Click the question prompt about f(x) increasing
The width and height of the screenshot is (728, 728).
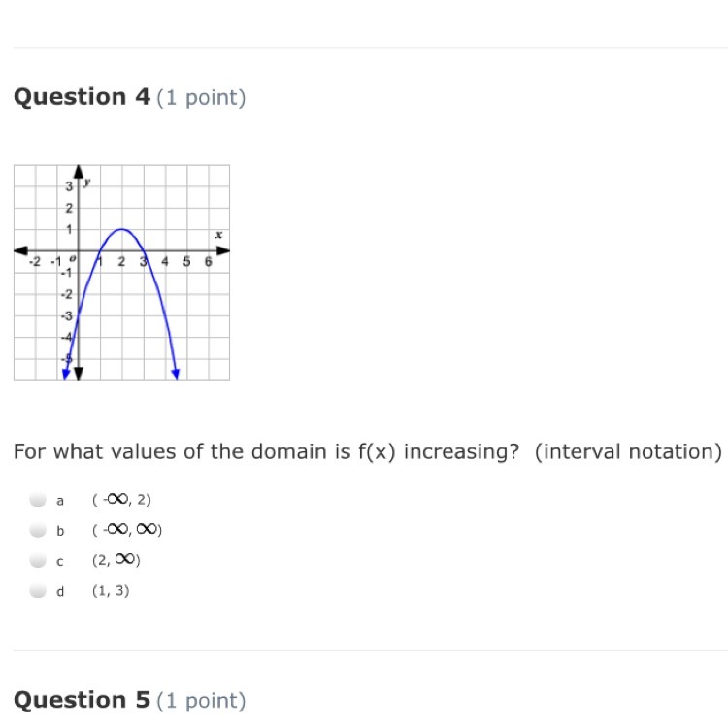click(368, 451)
